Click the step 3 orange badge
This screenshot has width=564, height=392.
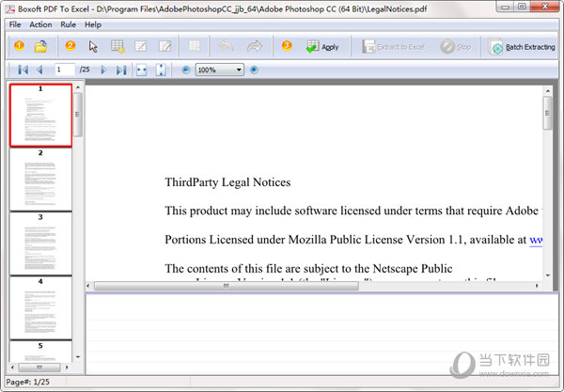[x=287, y=46]
